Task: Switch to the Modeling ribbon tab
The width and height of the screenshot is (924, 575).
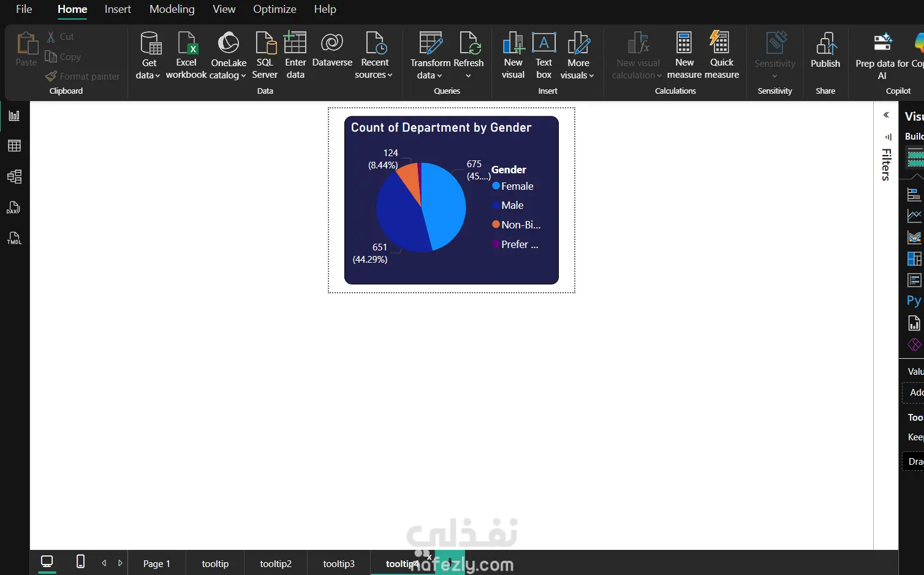Action: tap(172, 9)
